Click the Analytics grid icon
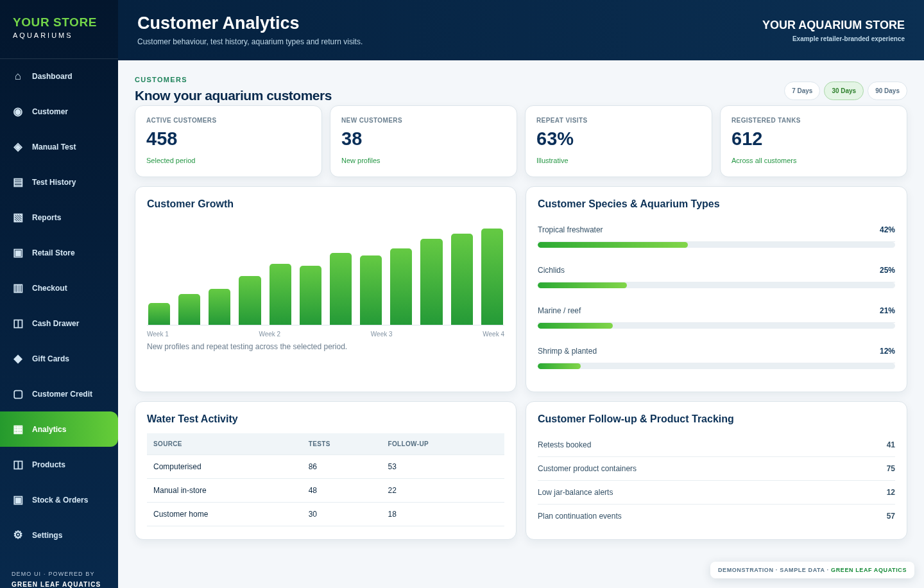The image size is (924, 588). pos(18,429)
